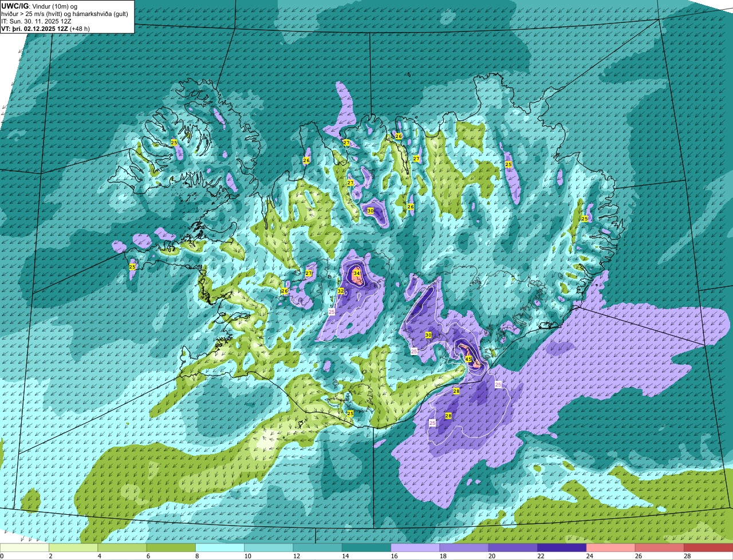
Task: Click the 10–12 m/s legend swatch
Action: (x=269, y=547)
